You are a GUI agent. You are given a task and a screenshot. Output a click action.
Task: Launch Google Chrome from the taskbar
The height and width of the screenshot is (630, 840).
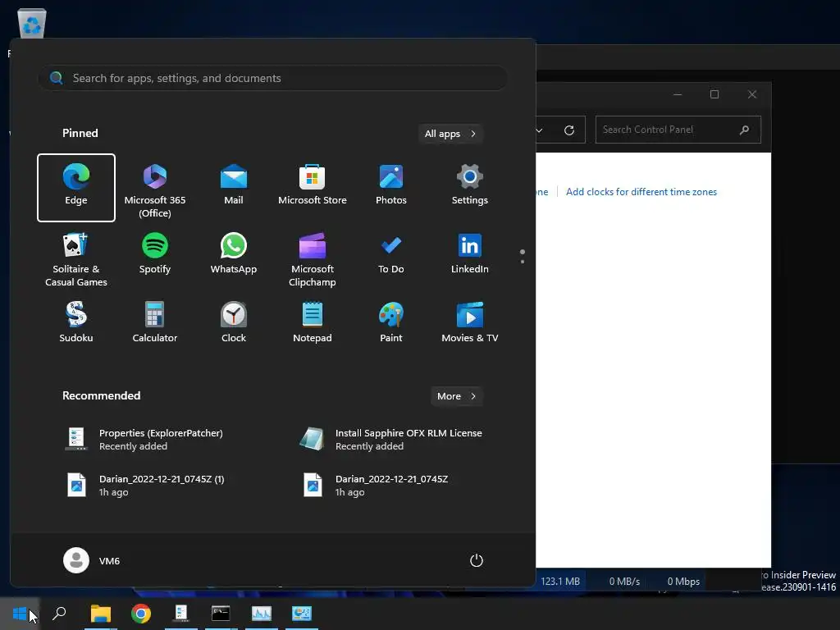point(141,614)
